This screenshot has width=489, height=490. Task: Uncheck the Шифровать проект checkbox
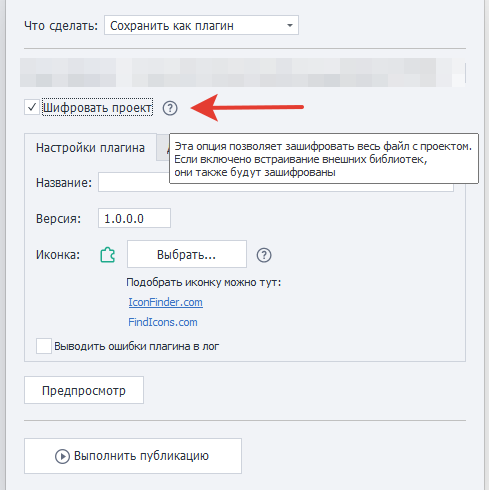(32, 107)
